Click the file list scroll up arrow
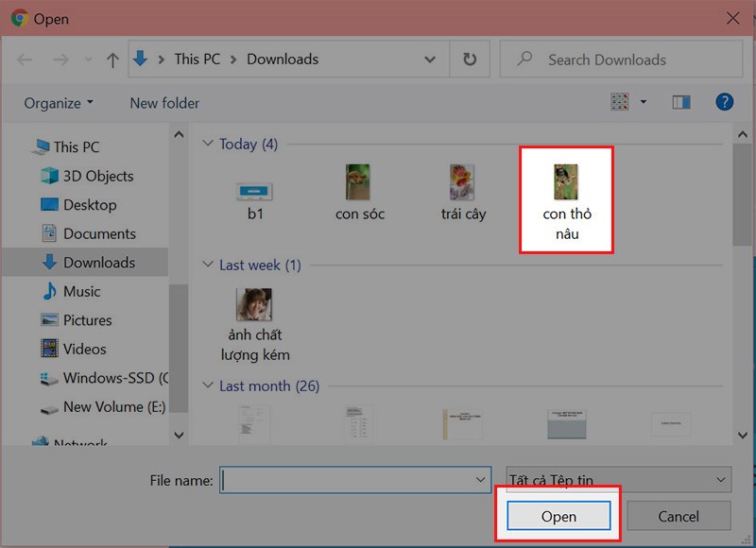 [x=743, y=135]
